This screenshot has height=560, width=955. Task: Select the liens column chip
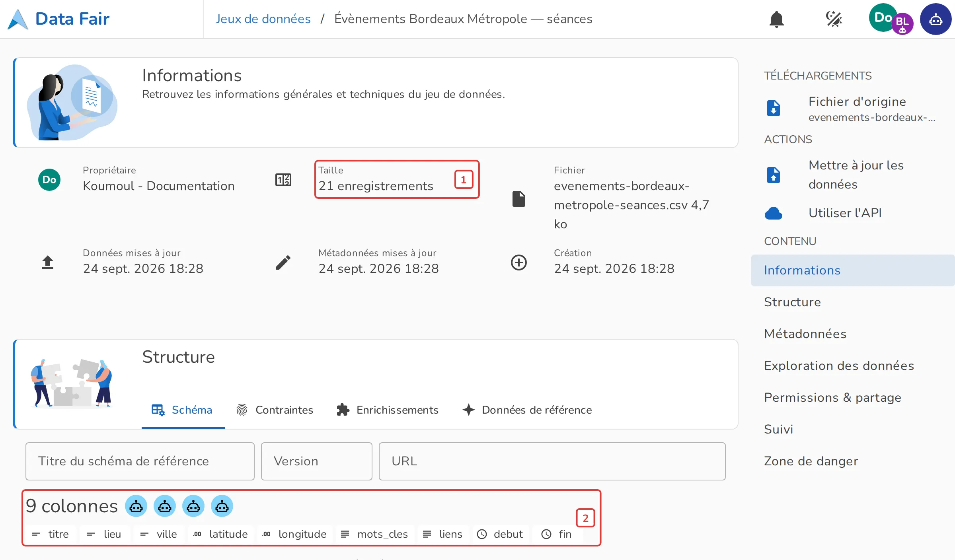[x=443, y=534]
